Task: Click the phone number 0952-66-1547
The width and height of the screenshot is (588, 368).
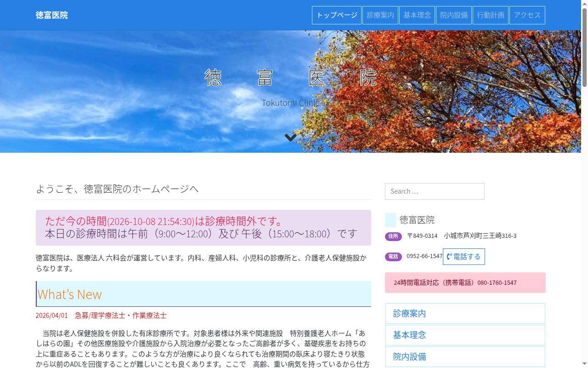Action: [424, 256]
